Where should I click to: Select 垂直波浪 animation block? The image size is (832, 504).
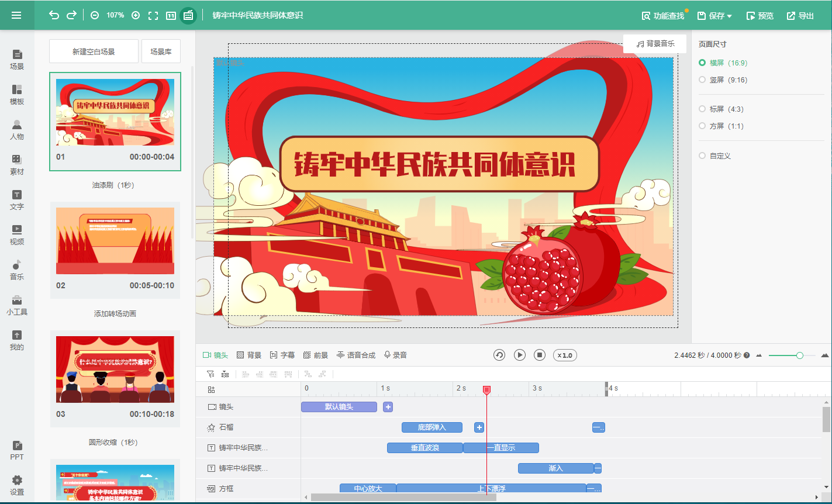pyautogui.click(x=425, y=448)
